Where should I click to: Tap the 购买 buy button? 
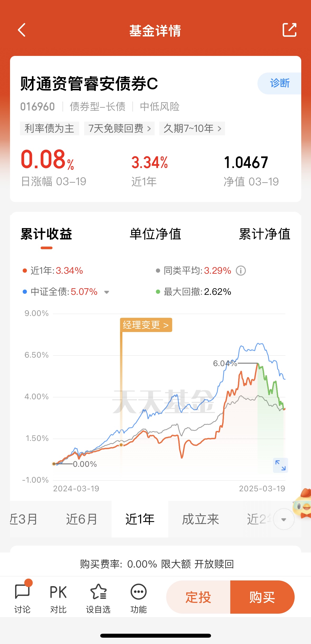coord(262,597)
